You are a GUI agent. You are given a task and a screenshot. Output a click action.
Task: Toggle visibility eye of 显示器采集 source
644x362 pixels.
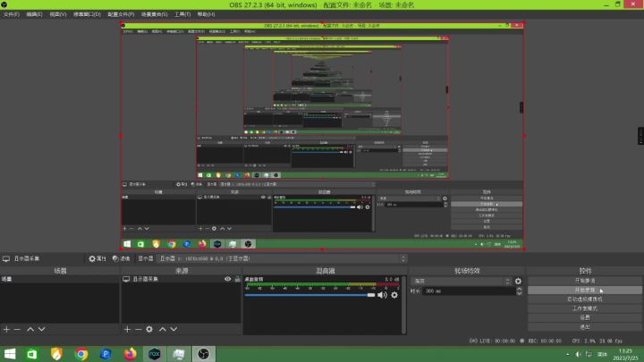(227, 279)
